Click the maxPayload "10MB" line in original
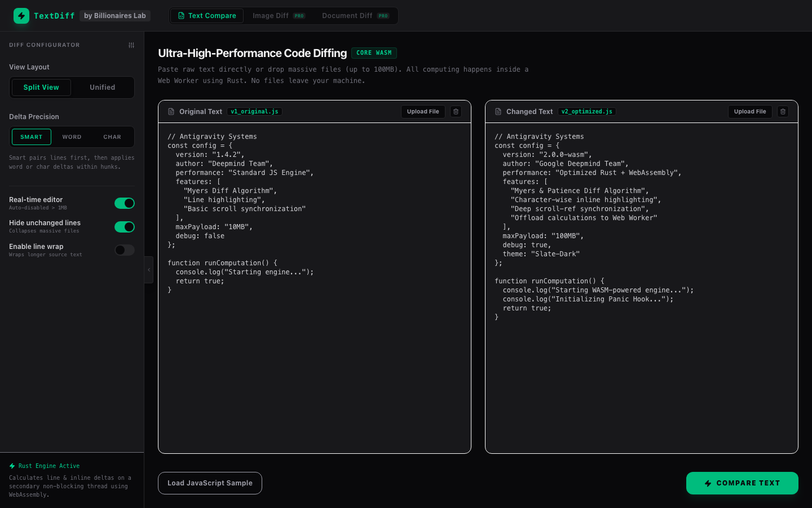 pos(214,227)
